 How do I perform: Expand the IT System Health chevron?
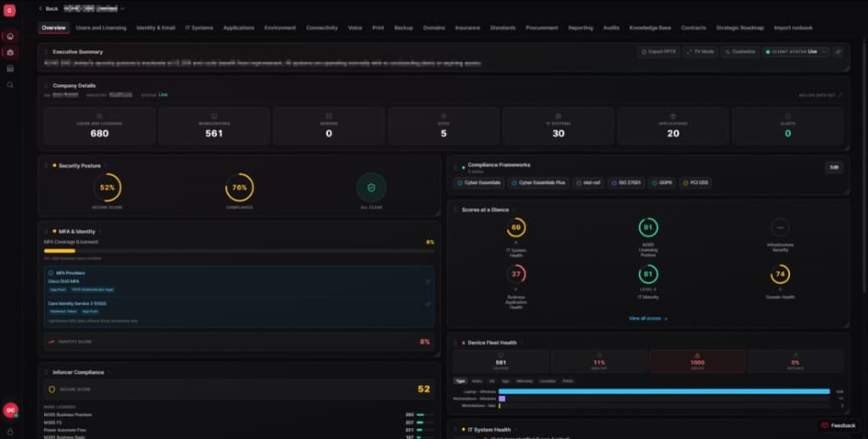[x=516, y=431]
